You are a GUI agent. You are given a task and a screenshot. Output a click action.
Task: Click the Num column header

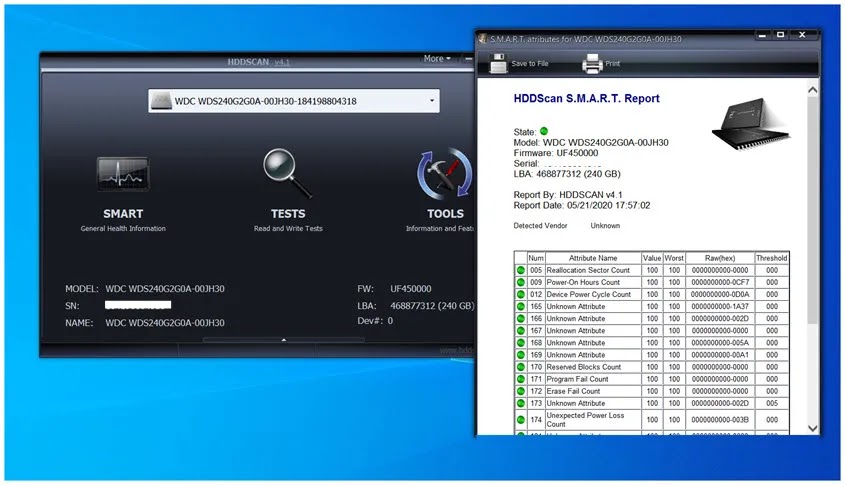pyautogui.click(x=536, y=258)
